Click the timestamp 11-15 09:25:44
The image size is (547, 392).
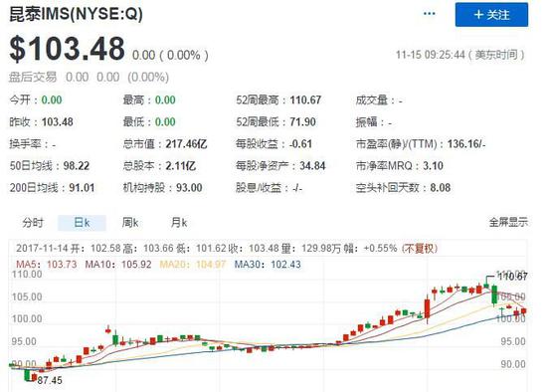click(431, 55)
